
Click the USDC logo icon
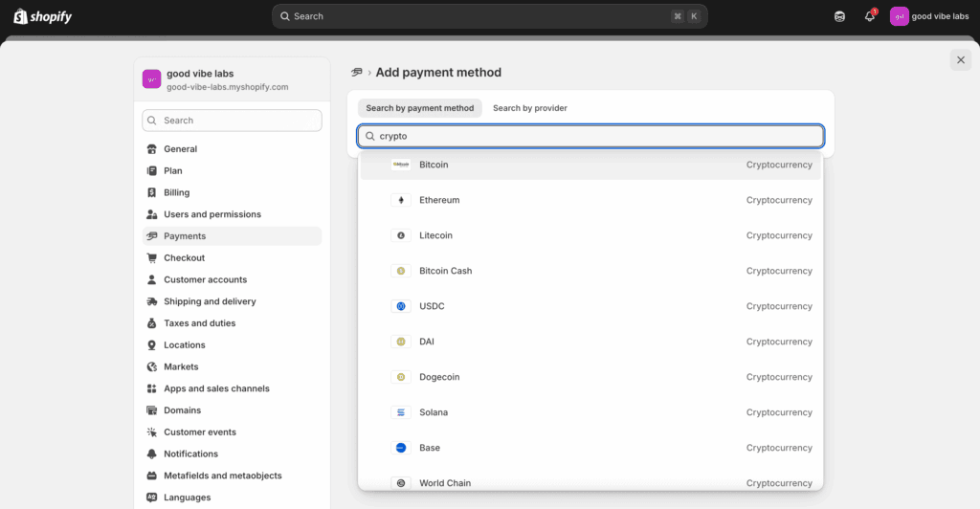401,306
